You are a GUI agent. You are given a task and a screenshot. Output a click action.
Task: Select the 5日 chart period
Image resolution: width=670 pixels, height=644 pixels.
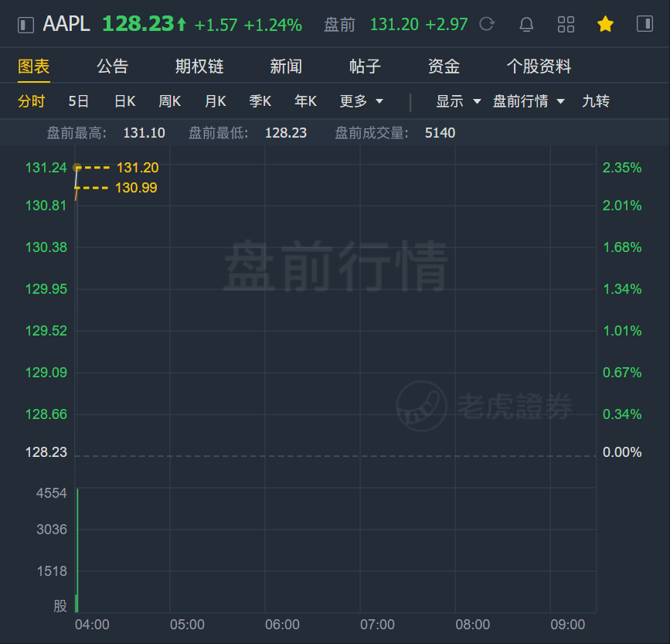click(x=79, y=101)
